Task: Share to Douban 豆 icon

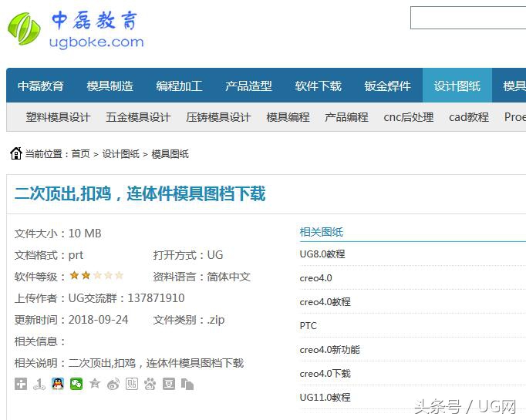Action: [x=169, y=384]
